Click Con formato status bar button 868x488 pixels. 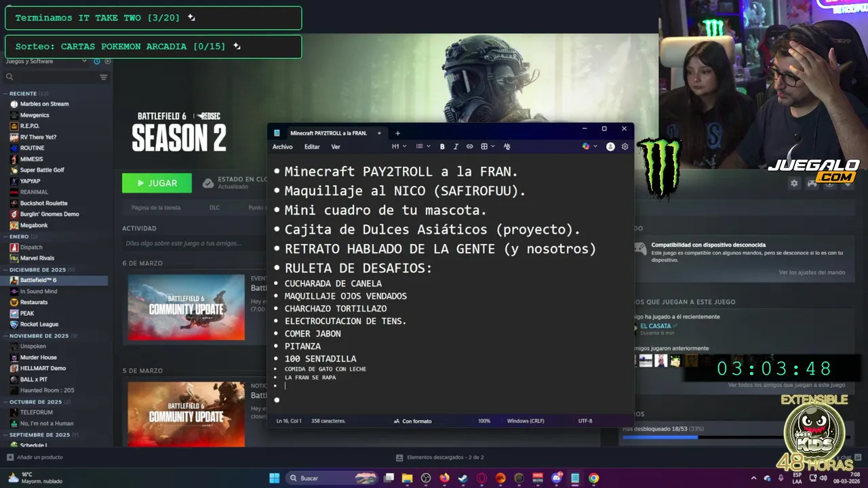pos(412,421)
